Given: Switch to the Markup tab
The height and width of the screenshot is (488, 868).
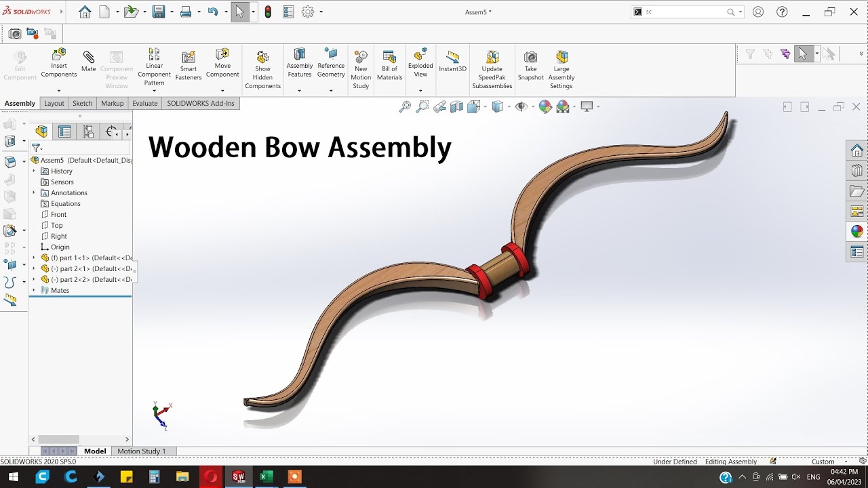Looking at the screenshot, I should pyautogui.click(x=113, y=103).
